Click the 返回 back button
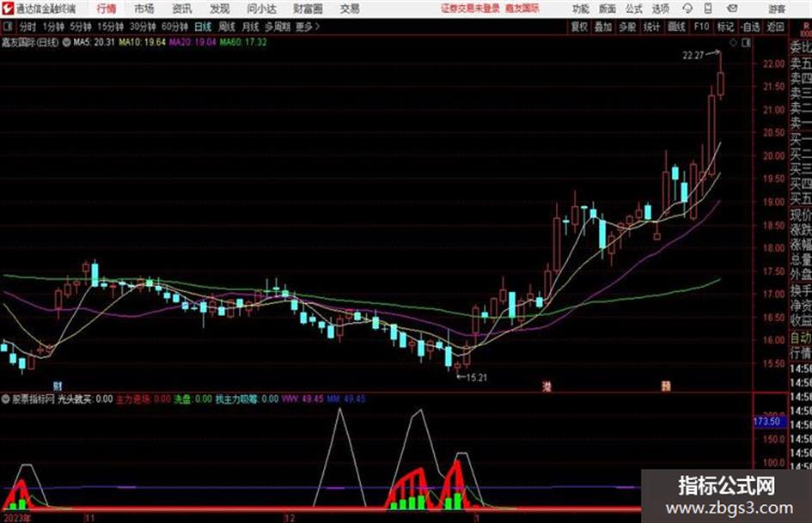The image size is (812, 523). tap(775, 27)
